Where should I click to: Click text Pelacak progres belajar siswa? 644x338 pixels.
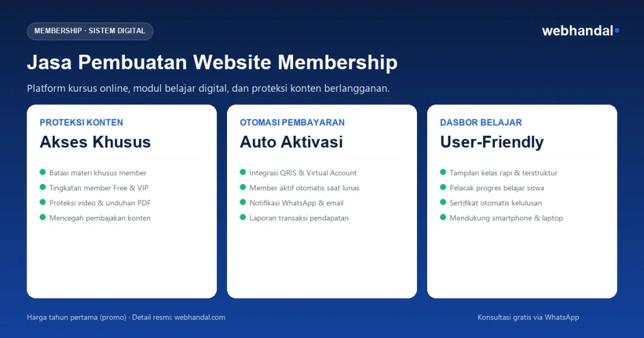[497, 188]
